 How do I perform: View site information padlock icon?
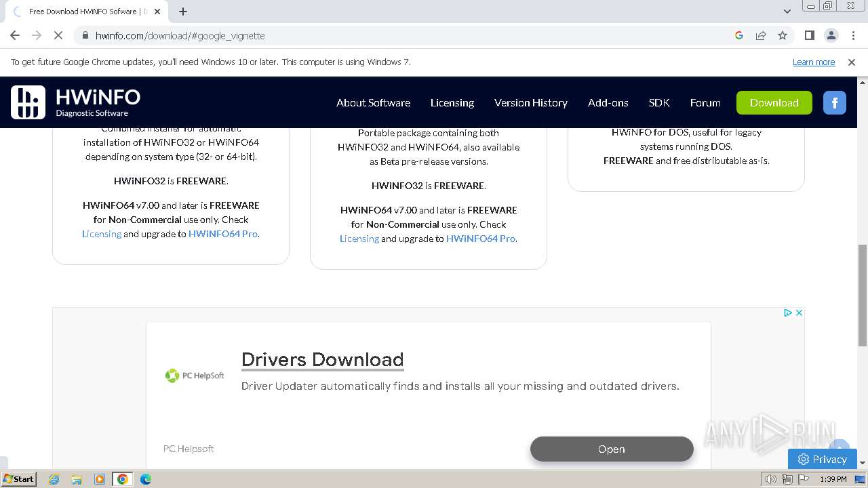(x=85, y=35)
